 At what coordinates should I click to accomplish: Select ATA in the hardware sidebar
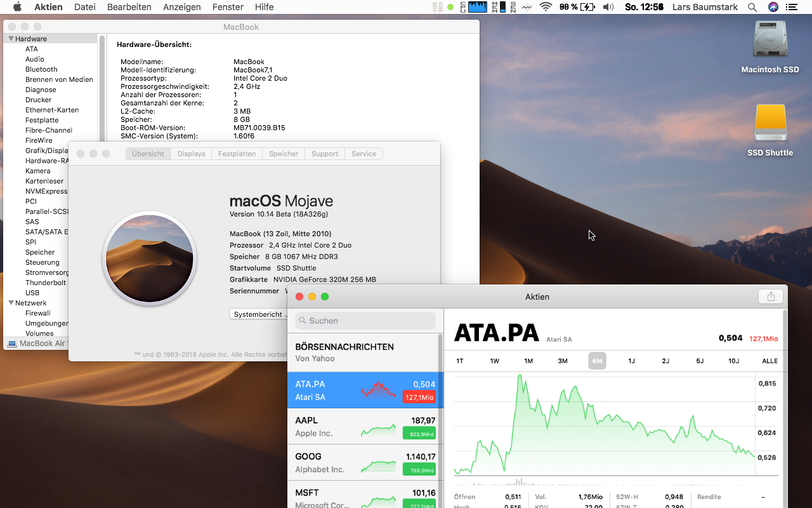pos(32,49)
